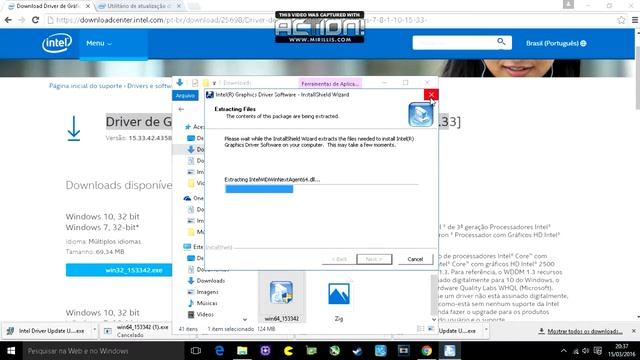Open the Arquivo tab in Explorer

(185, 96)
